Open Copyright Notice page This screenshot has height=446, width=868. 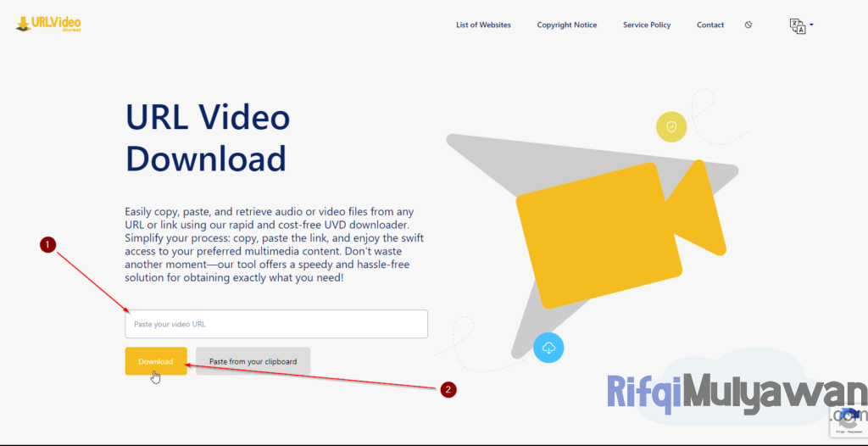pos(567,25)
